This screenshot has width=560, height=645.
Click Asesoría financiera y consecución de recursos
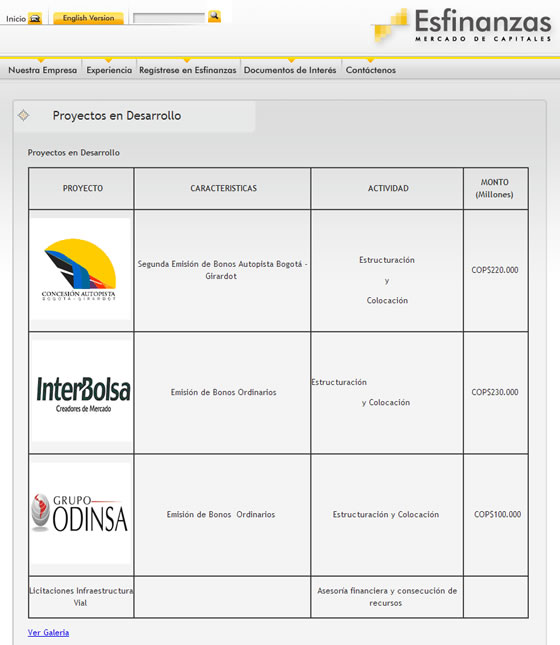coord(387,596)
